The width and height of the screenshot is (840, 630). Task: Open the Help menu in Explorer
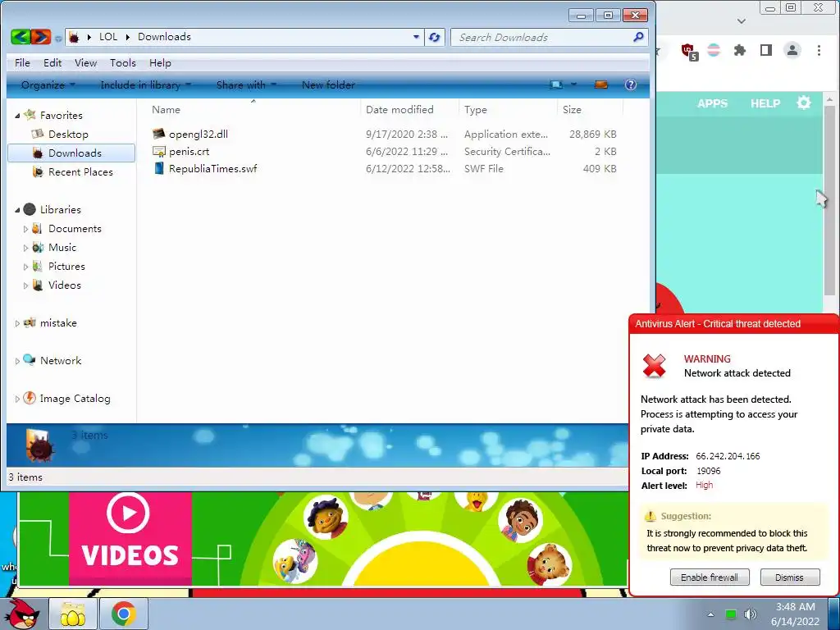160,62
